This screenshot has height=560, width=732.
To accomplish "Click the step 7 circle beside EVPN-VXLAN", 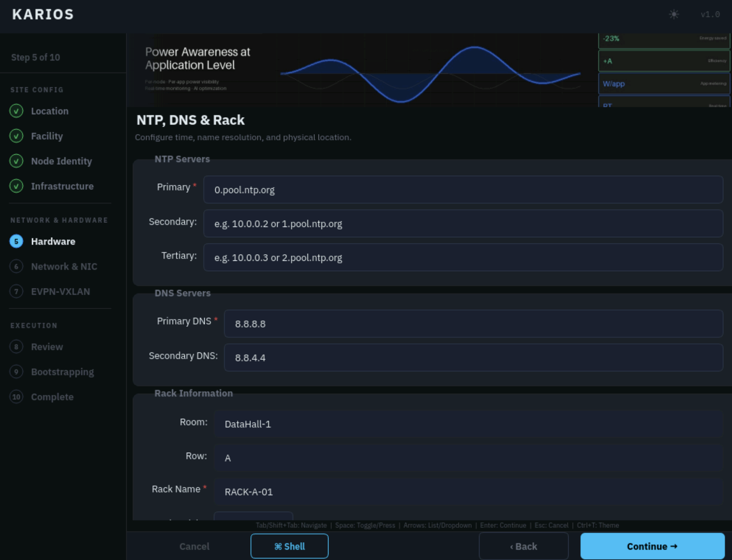I will point(16,292).
